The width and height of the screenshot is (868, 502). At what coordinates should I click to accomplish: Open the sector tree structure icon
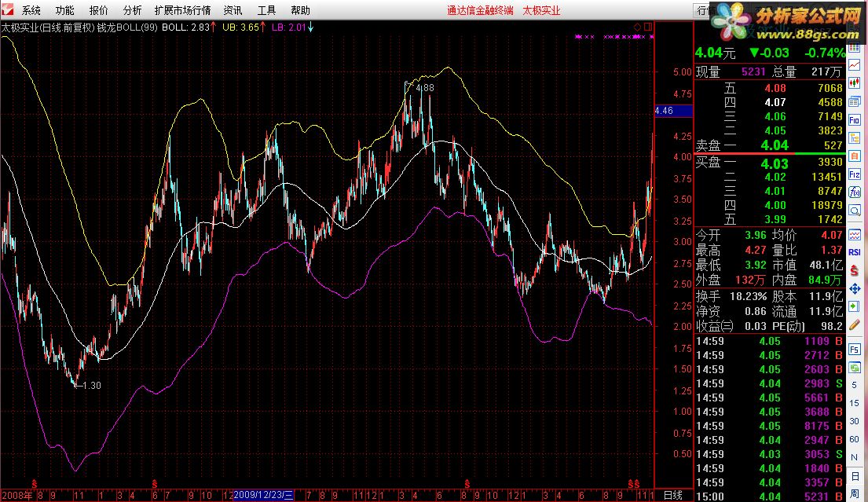coord(854,137)
